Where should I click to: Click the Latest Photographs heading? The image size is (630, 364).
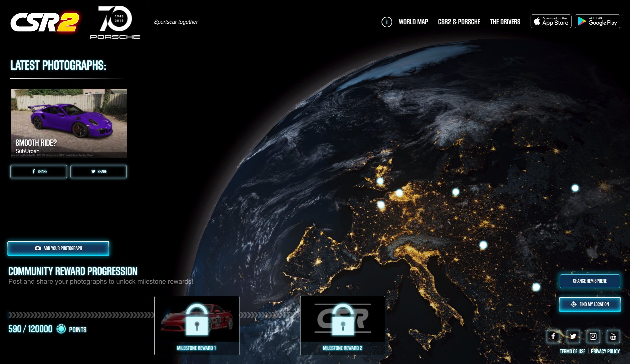pyautogui.click(x=58, y=65)
